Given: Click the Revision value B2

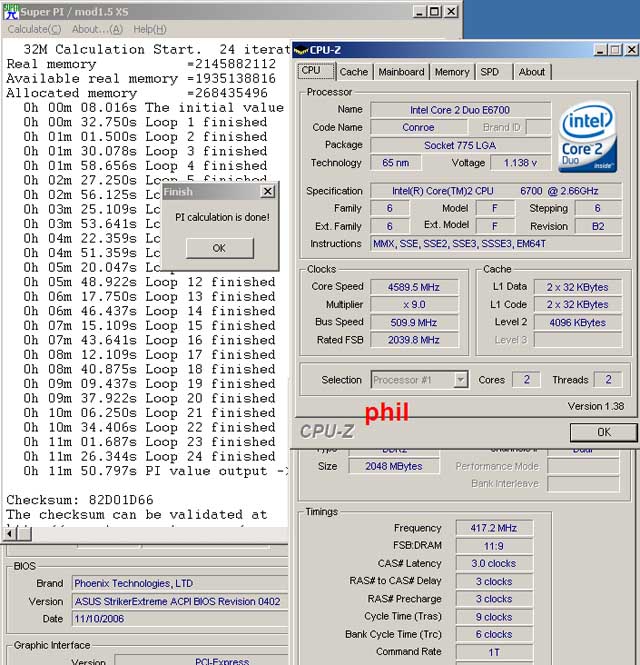Looking at the screenshot, I should (598, 226).
